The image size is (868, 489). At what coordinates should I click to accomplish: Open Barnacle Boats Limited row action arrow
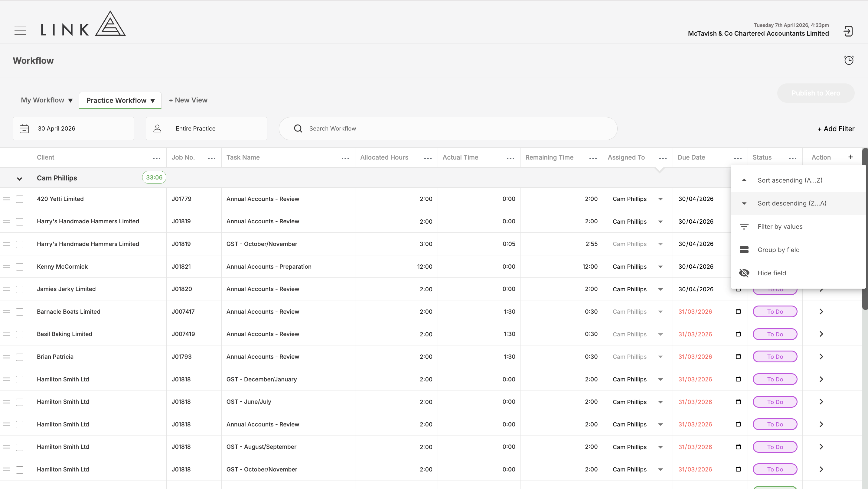click(x=821, y=312)
